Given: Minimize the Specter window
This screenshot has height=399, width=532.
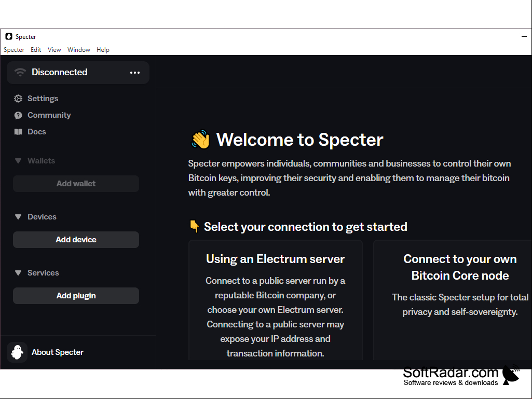Looking at the screenshot, I should (524, 36).
